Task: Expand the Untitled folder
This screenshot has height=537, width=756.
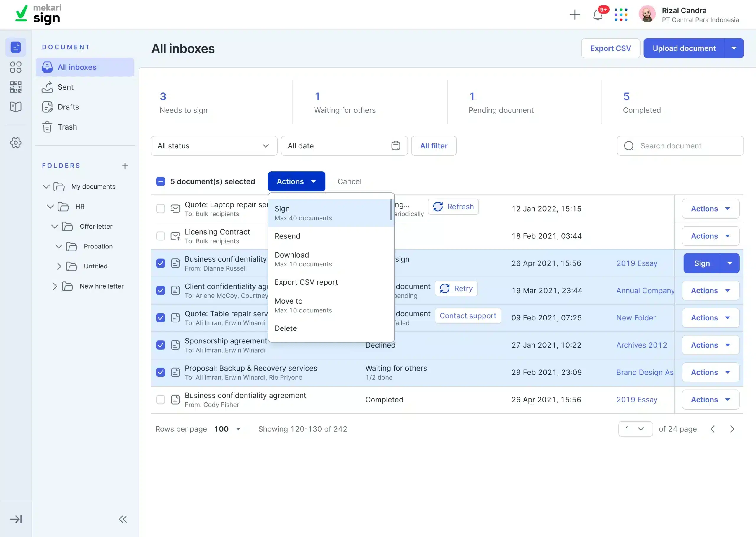Action: tap(59, 266)
